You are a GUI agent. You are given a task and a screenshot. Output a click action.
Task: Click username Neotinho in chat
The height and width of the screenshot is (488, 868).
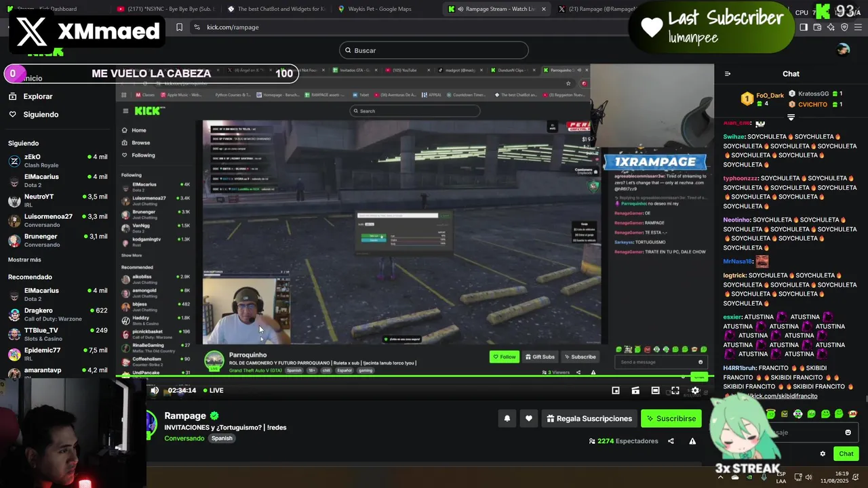[x=736, y=220]
